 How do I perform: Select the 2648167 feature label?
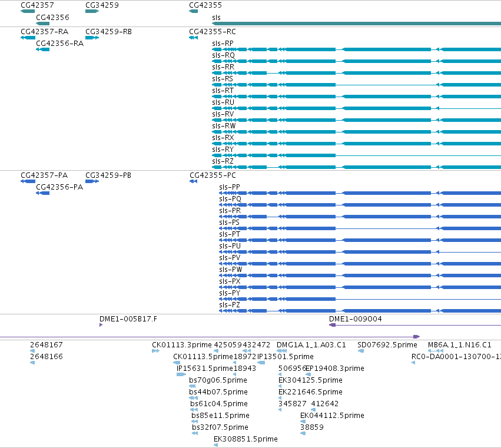47,345
